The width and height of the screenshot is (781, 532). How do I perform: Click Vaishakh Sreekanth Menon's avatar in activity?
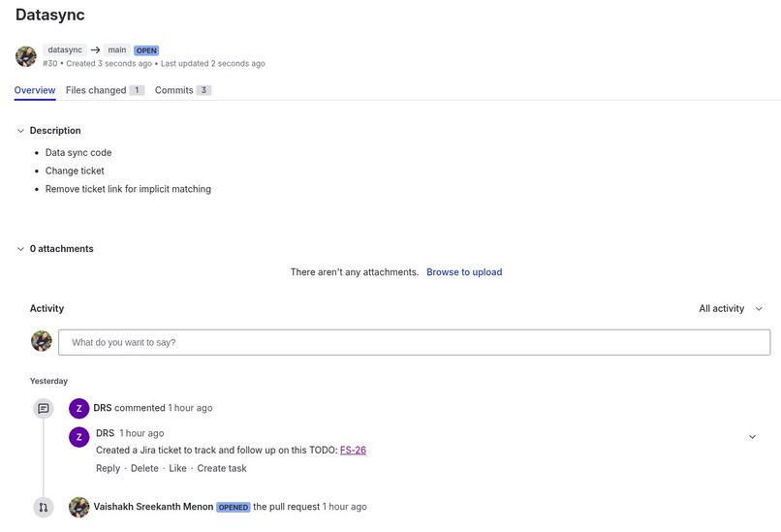point(78,507)
